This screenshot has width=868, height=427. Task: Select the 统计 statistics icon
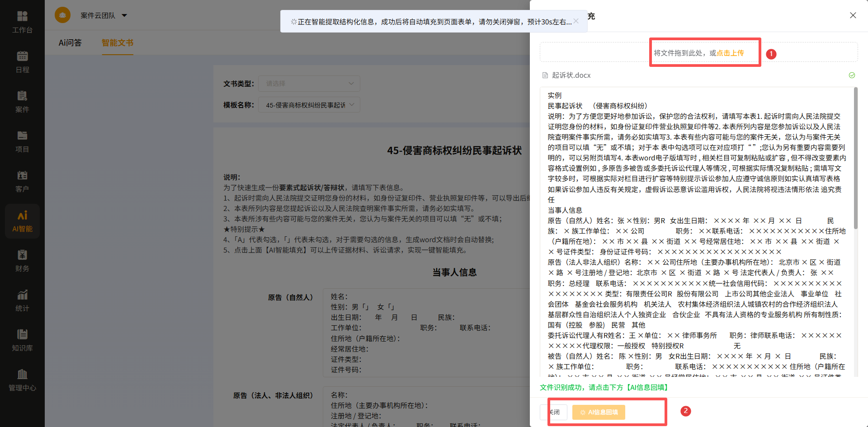pos(22,300)
